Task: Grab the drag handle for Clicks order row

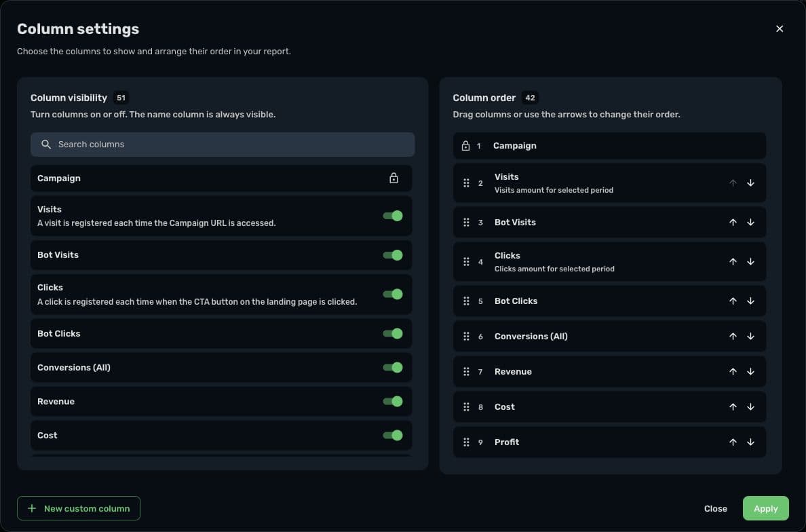Action: click(x=466, y=262)
